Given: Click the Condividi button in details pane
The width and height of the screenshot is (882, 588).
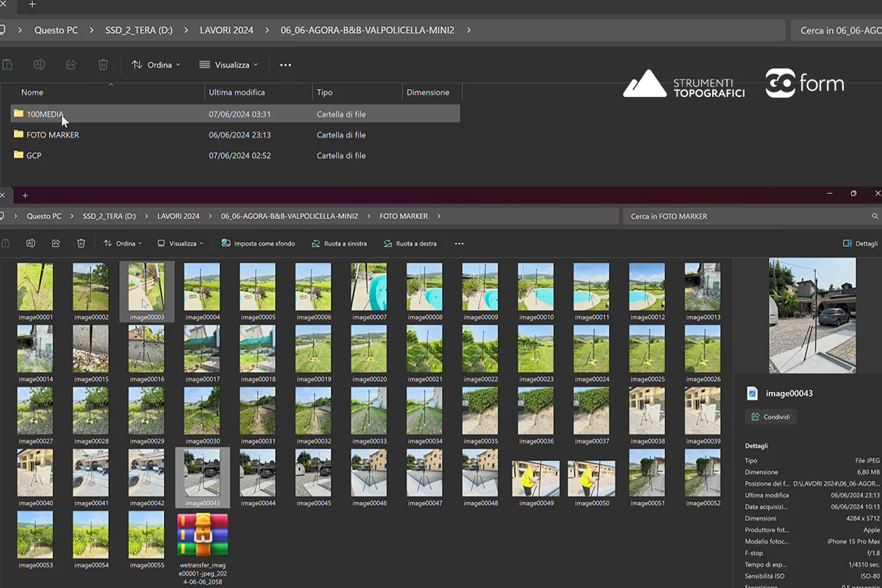Looking at the screenshot, I should (771, 417).
